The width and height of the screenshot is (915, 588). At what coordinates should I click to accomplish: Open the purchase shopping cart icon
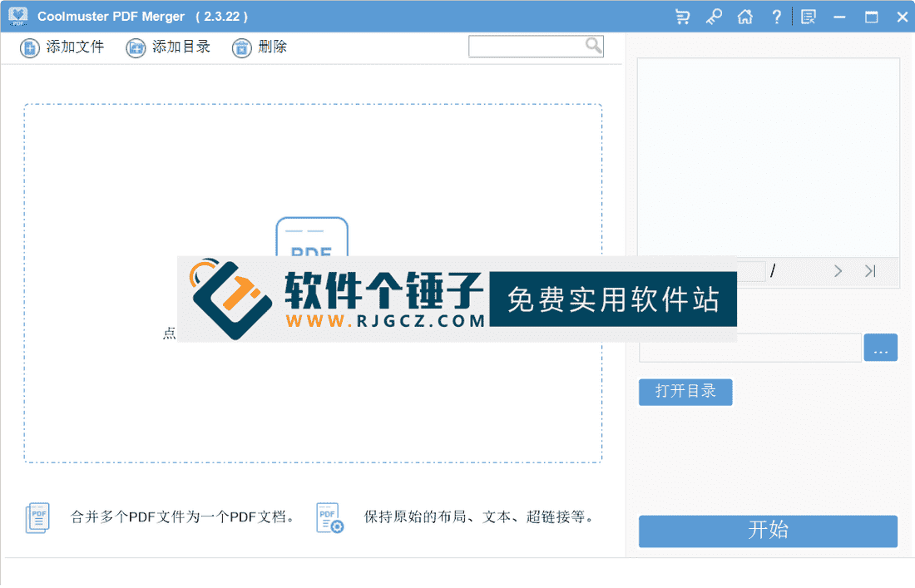pos(682,16)
